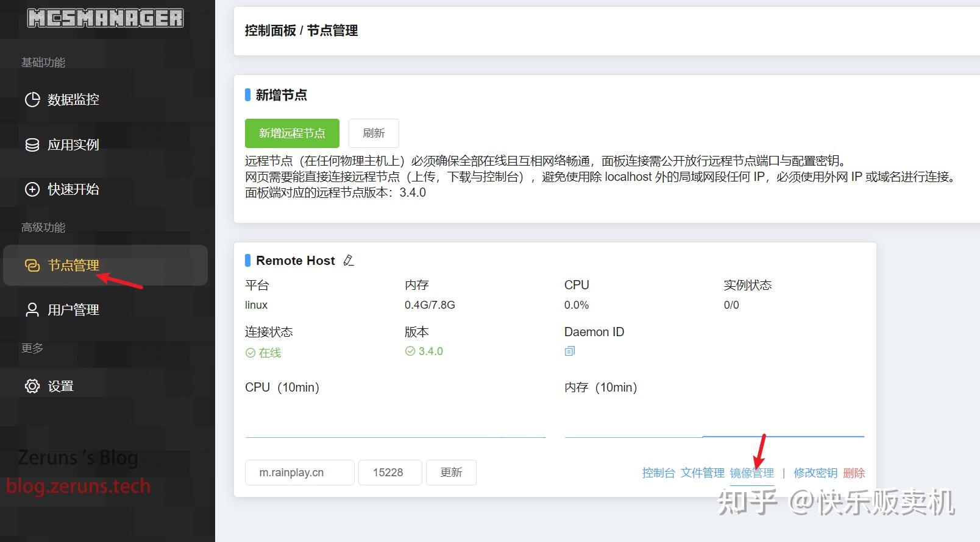Click the 用户管理 person icon
Screen dimensions: 980x542
tap(32, 310)
